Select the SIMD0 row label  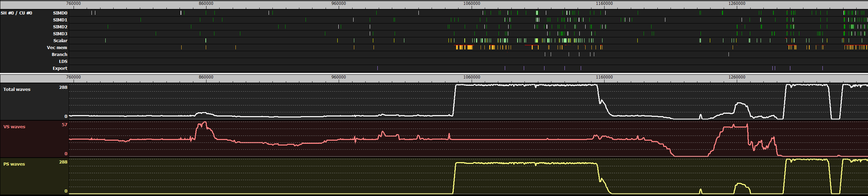(60, 13)
